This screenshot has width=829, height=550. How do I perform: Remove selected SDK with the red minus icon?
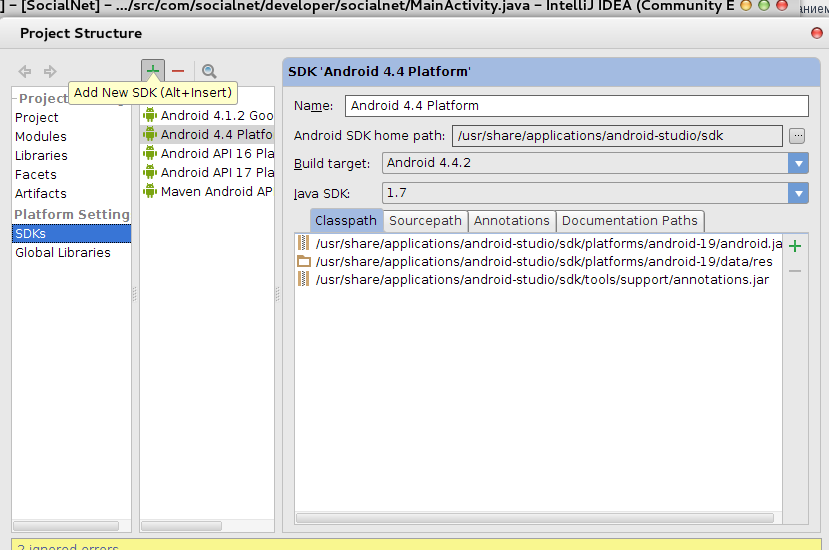pyautogui.click(x=178, y=71)
